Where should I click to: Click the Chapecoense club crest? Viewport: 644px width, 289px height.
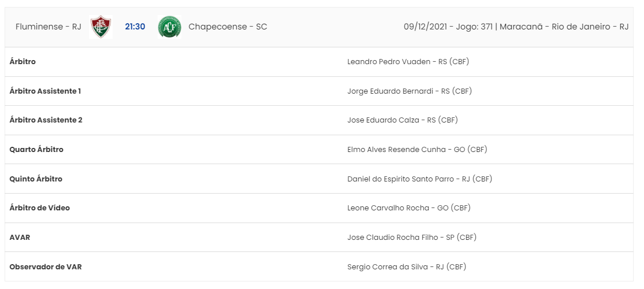pyautogui.click(x=169, y=27)
